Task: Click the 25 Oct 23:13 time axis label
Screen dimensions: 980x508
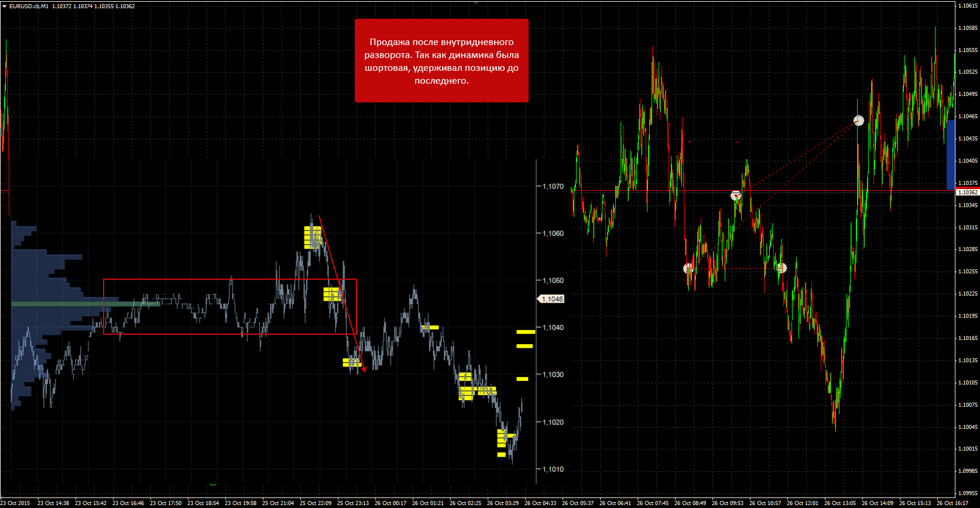Action: pos(353,503)
